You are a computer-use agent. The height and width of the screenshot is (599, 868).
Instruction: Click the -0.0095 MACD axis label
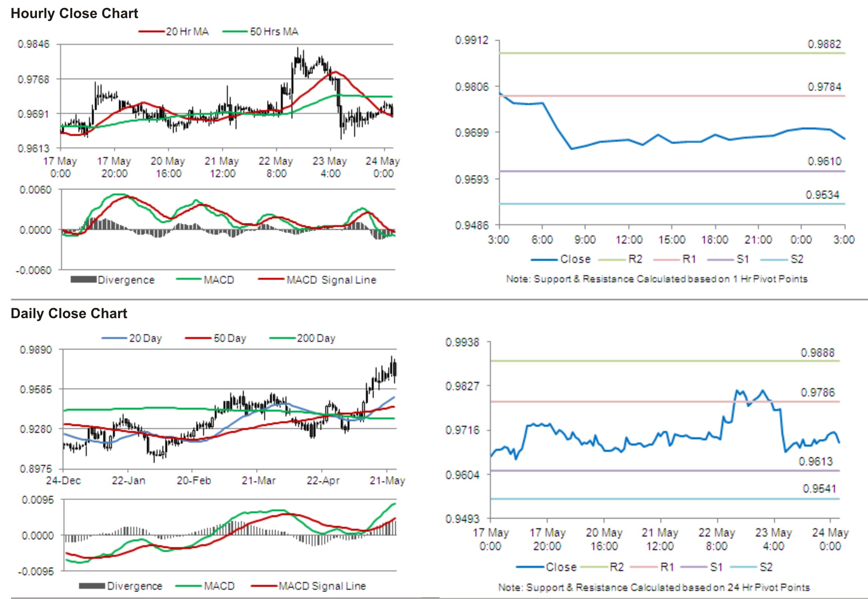click(35, 572)
